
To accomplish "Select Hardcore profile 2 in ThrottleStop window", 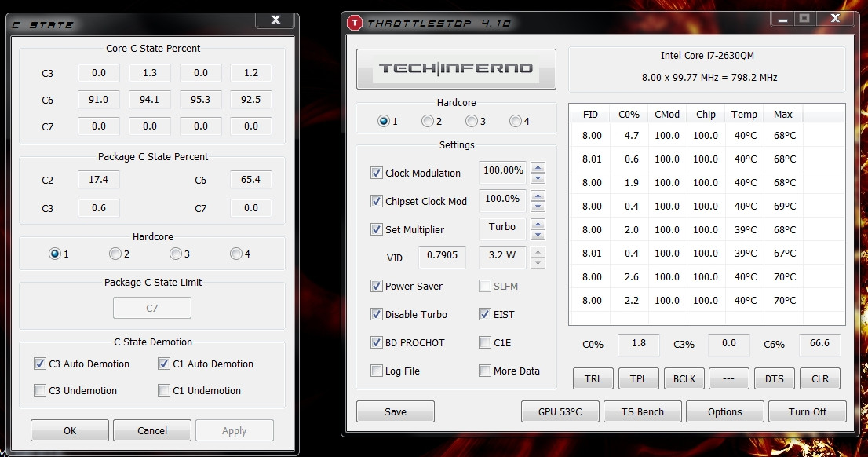I will tap(428, 121).
